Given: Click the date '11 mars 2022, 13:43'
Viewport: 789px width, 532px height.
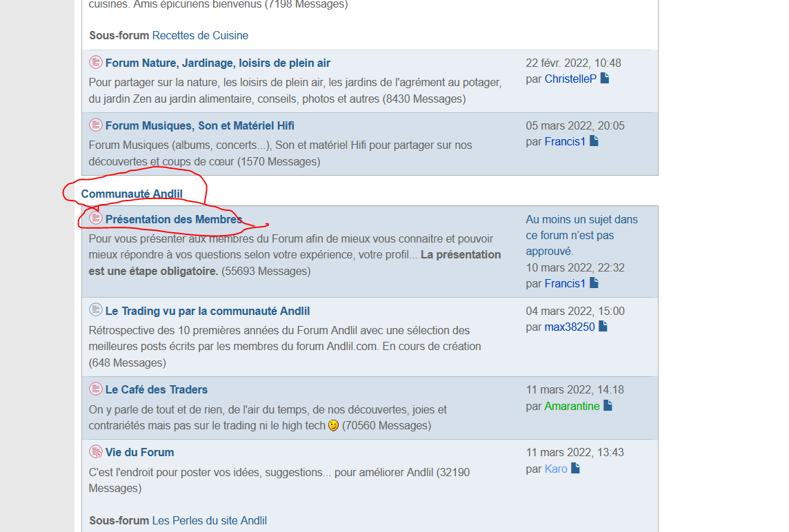Looking at the screenshot, I should (x=575, y=453).
